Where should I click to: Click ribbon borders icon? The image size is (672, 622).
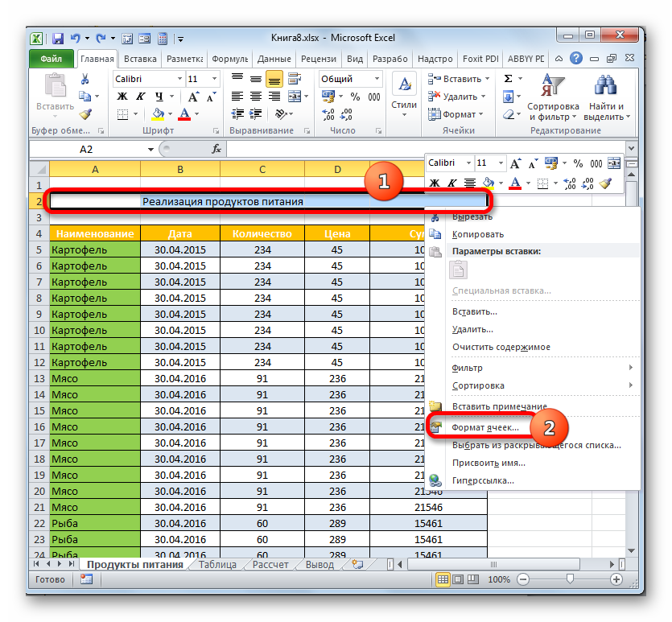click(x=122, y=114)
